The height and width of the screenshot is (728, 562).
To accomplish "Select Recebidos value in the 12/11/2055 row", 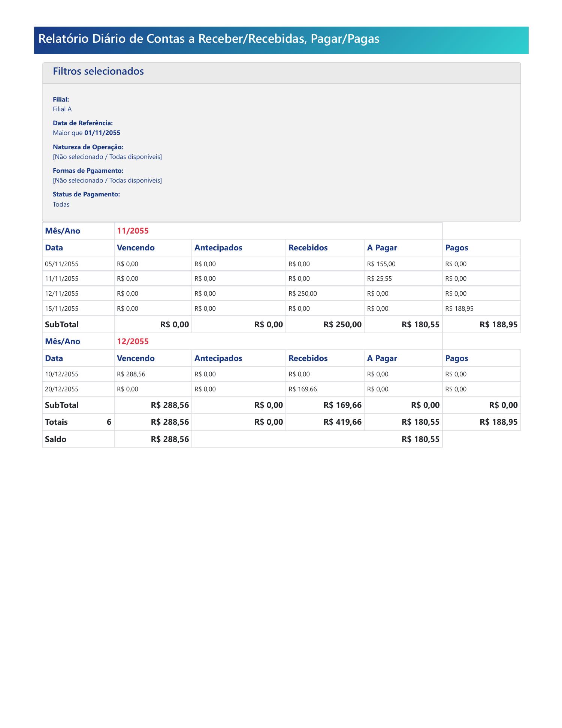I will click(302, 294).
